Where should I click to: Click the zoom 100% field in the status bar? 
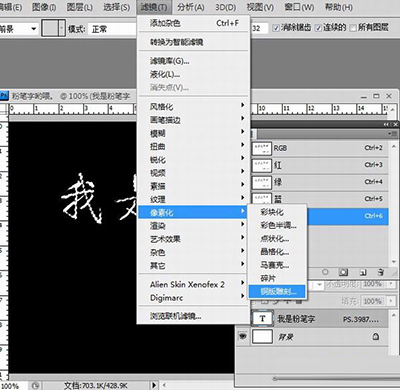point(13,385)
